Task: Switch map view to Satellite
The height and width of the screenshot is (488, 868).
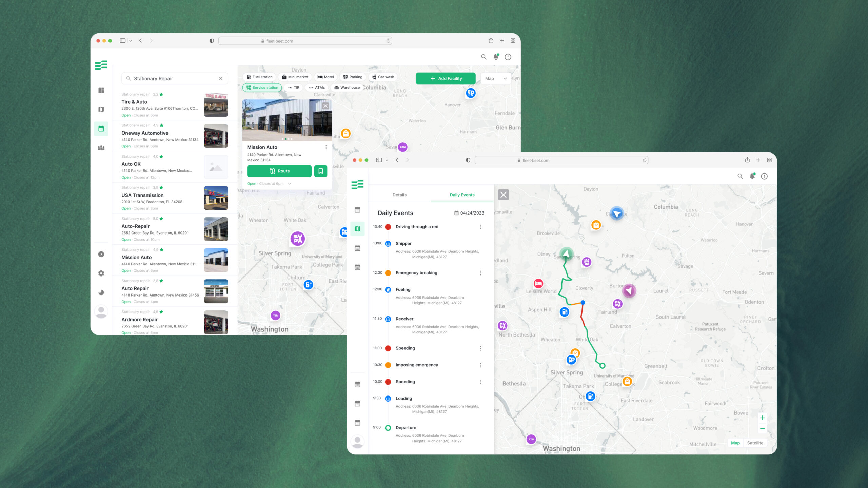Action: coord(755,443)
